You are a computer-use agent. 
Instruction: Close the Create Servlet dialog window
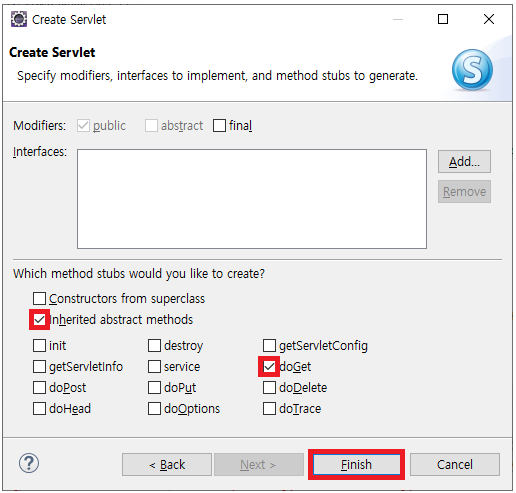tap(489, 19)
